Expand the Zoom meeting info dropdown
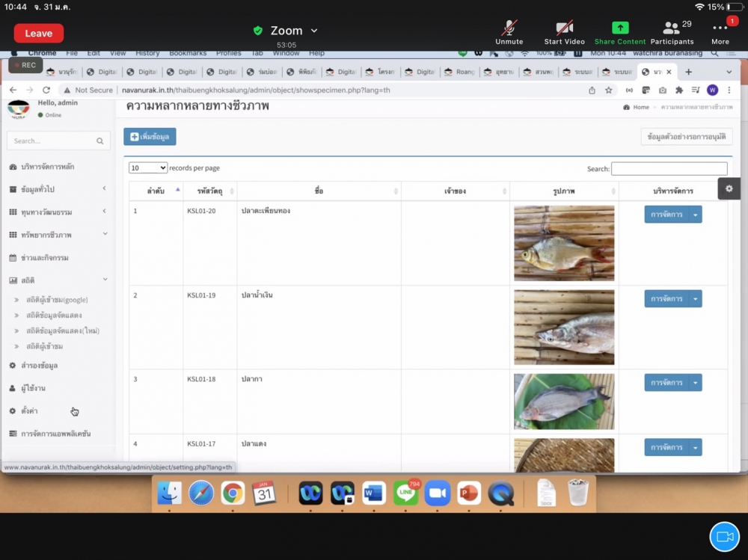Viewport: 748px width, 560px height. pyautogui.click(x=314, y=31)
